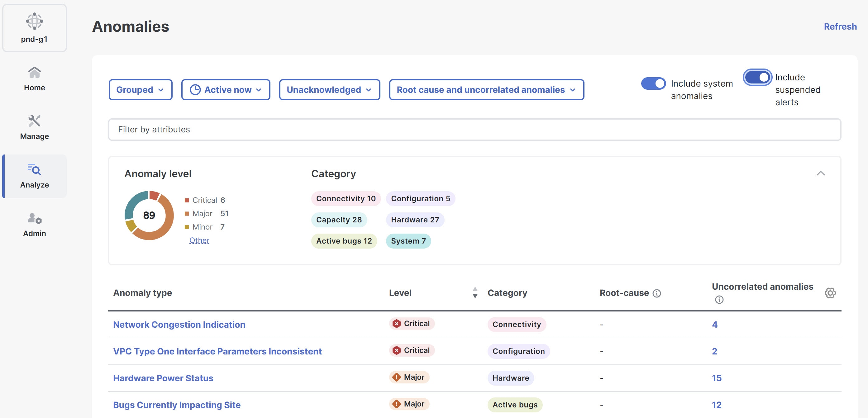This screenshot has height=418, width=868.
Task: Collapse the anomaly summary panel chevron
Action: [x=821, y=174]
